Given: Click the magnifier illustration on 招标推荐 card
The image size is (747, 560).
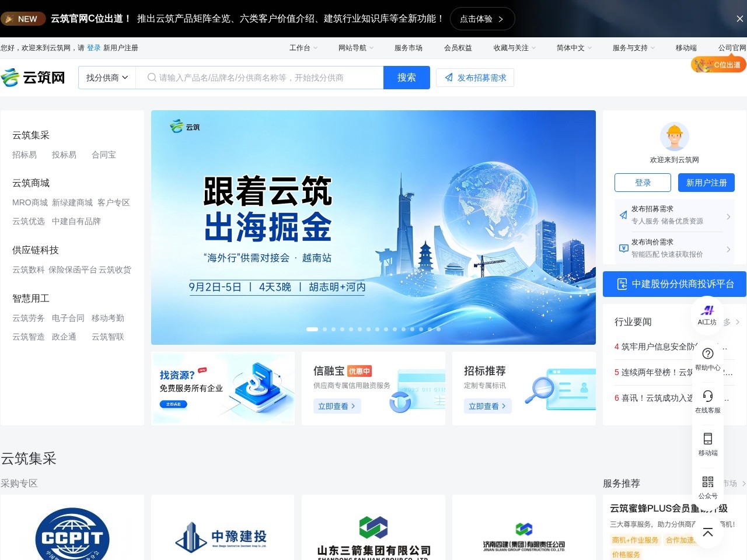Looking at the screenshot, I should point(539,390).
